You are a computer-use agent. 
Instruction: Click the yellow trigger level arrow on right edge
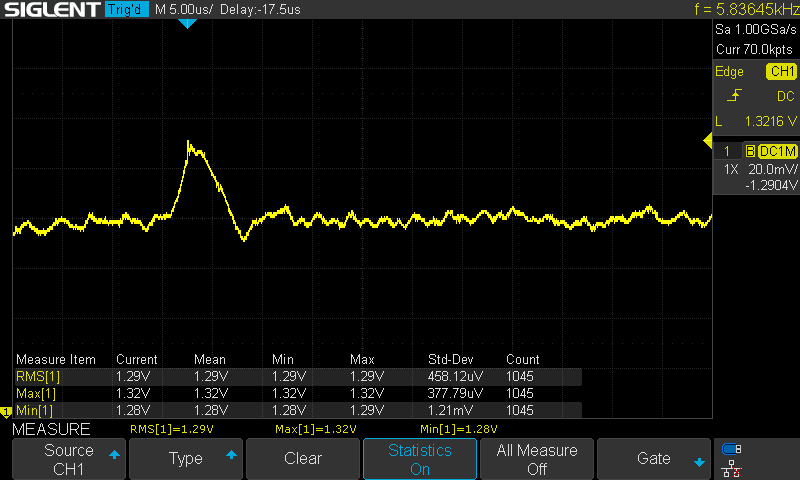click(x=708, y=140)
